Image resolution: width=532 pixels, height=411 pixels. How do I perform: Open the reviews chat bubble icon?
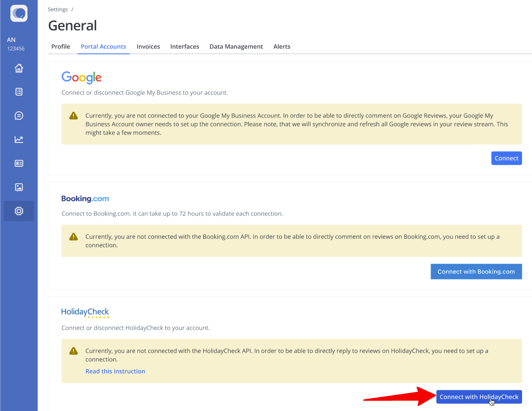click(19, 116)
